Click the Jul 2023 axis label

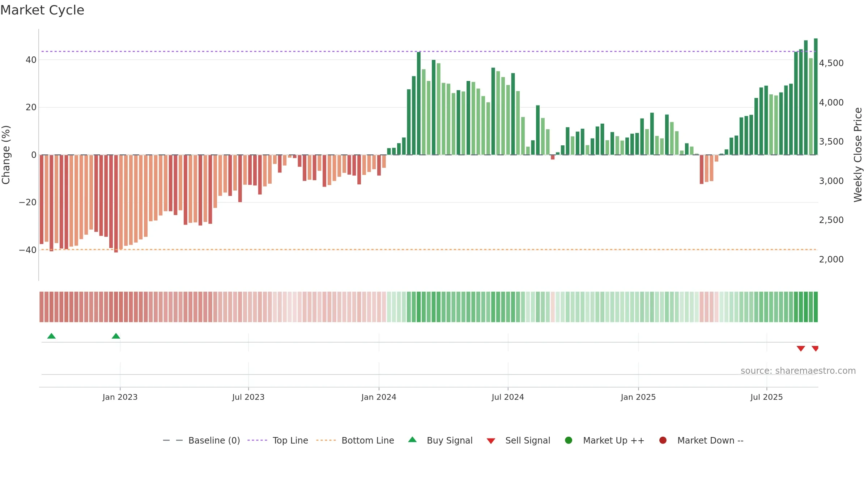point(248,397)
